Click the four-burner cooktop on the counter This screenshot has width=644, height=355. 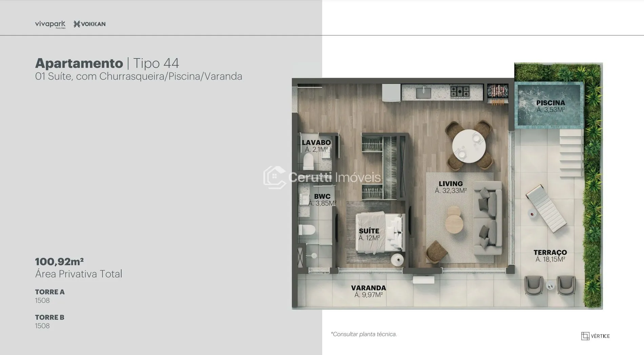click(x=460, y=92)
